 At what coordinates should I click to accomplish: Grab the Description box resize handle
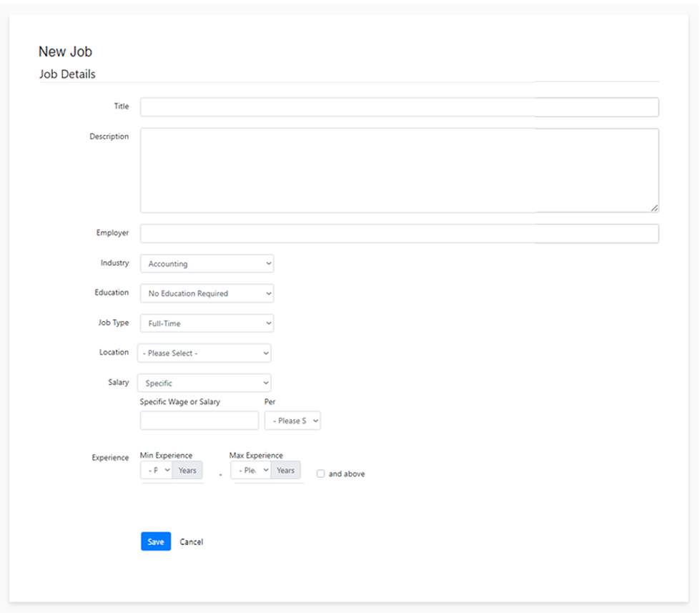654,208
